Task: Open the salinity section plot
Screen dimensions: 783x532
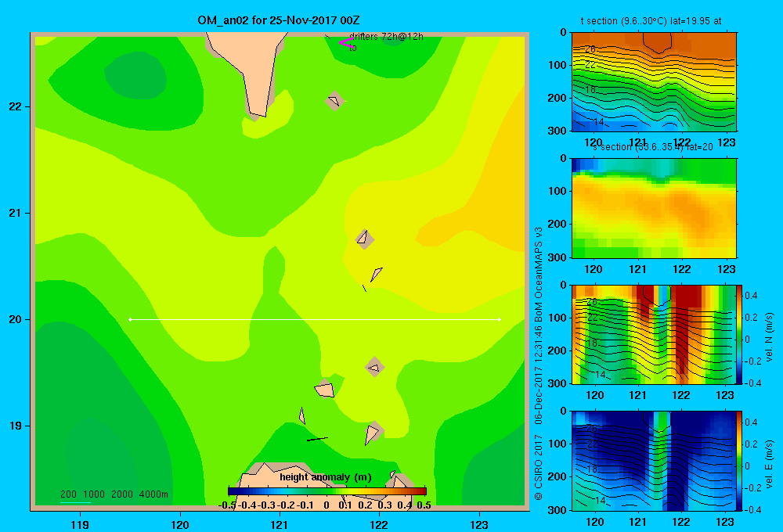Action: pos(654,208)
